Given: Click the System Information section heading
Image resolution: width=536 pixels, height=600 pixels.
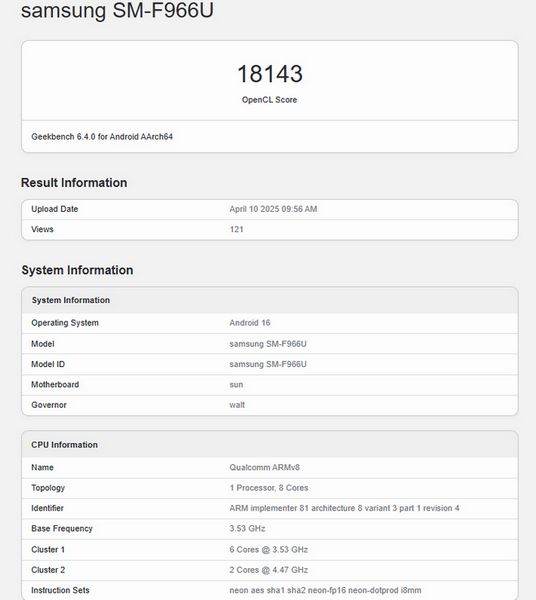Looking at the screenshot, I should pyautogui.click(x=77, y=270).
